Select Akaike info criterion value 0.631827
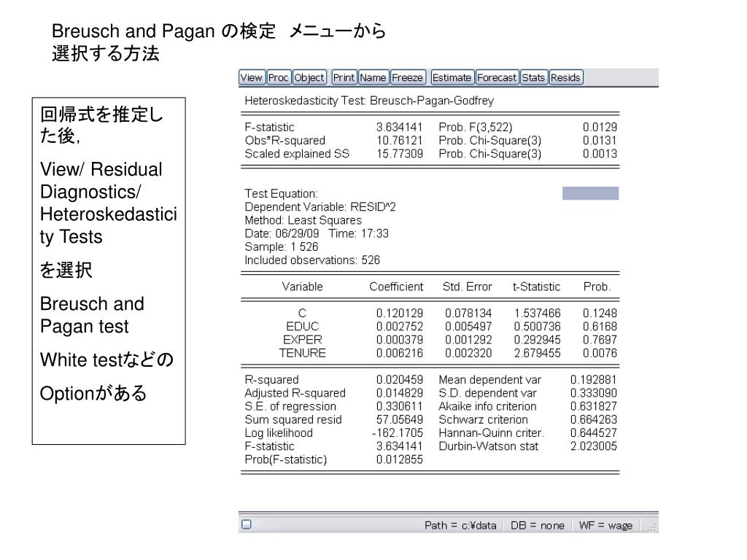This screenshot has width=747, height=560. pyautogui.click(x=594, y=407)
